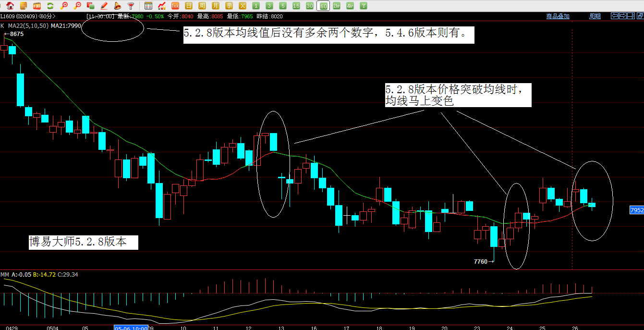Image resolution: width=644 pixels, height=330 pixels.
Task: Select the 60-minute period button
Action: point(323,6)
